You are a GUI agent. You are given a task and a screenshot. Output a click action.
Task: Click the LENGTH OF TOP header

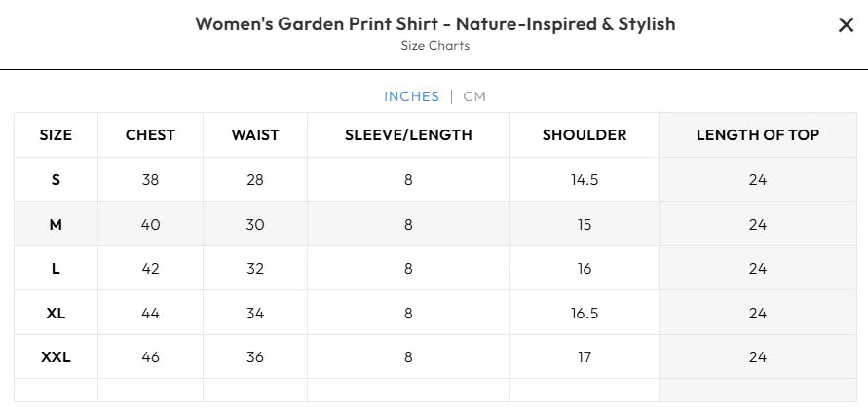tap(758, 135)
